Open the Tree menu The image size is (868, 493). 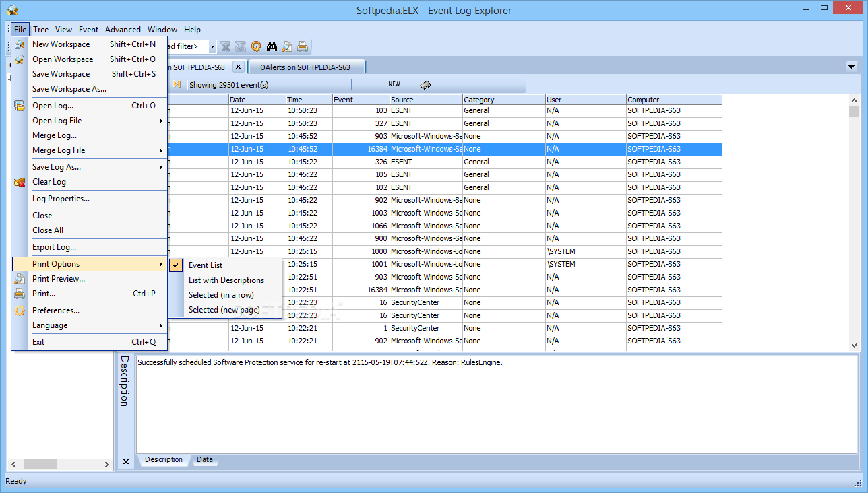tap(41, 30)
